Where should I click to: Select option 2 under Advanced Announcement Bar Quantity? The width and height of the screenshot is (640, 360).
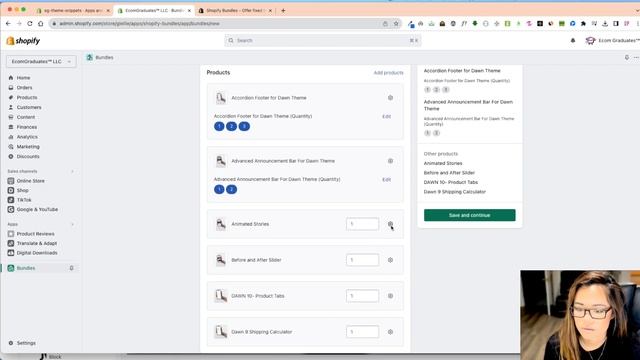[x=231, y=189]
